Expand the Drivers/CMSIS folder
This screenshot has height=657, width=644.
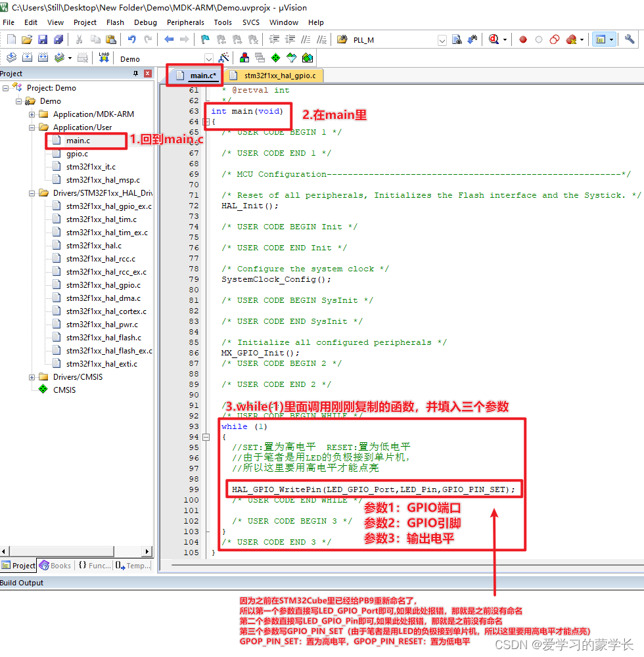click(32, 377)
